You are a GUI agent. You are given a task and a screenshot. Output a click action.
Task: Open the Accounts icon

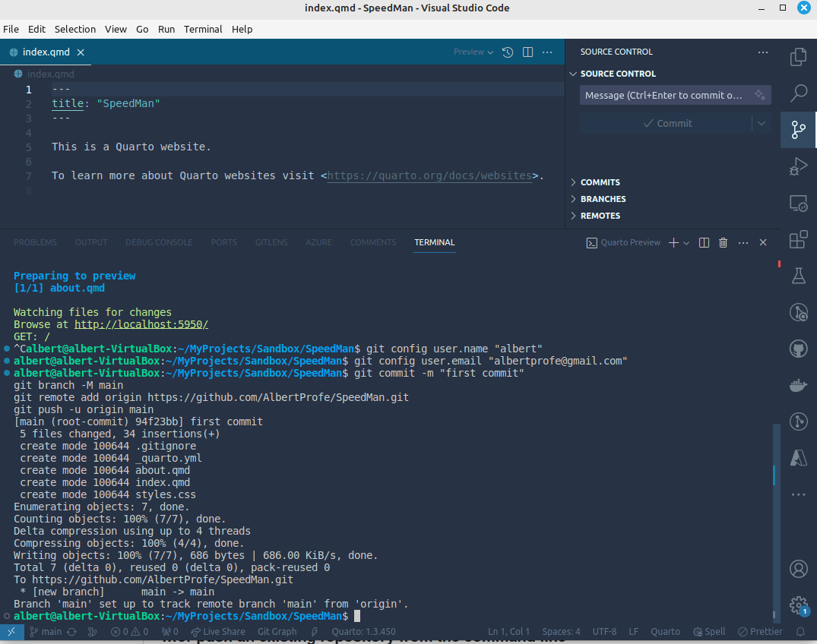798,569
